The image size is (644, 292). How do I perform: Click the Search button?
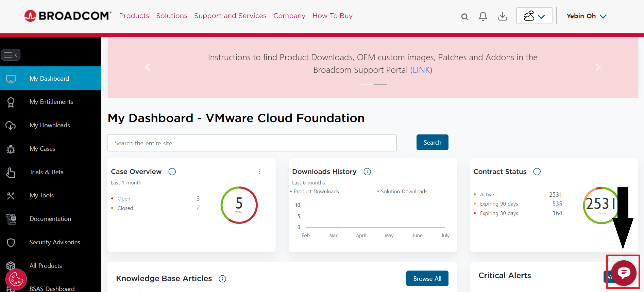tap(432, 142)
